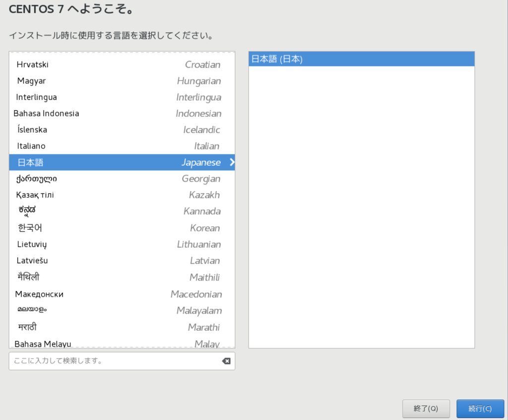Select Íslenska Icelandic language
The height and width of the screenshot is (420, 508).
pyautogui.click(x=122, y=130)
